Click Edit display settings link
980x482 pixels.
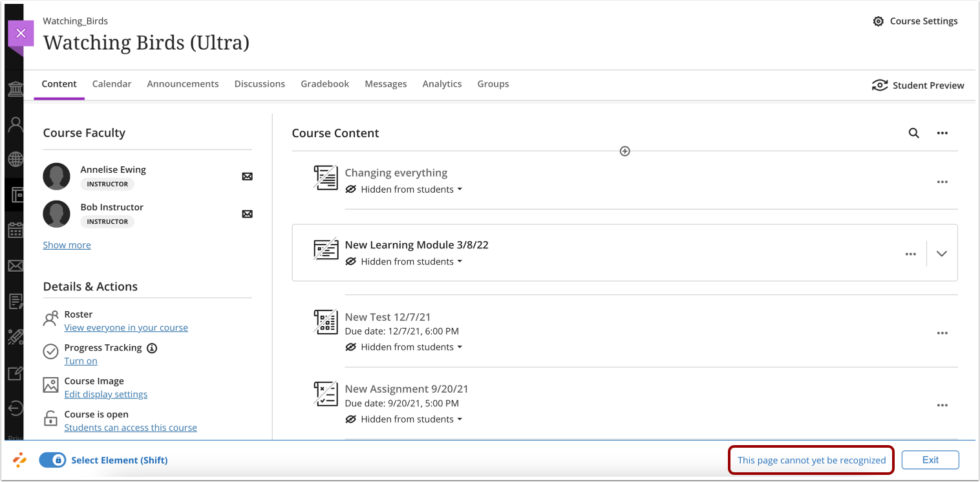tap(106, 395)
